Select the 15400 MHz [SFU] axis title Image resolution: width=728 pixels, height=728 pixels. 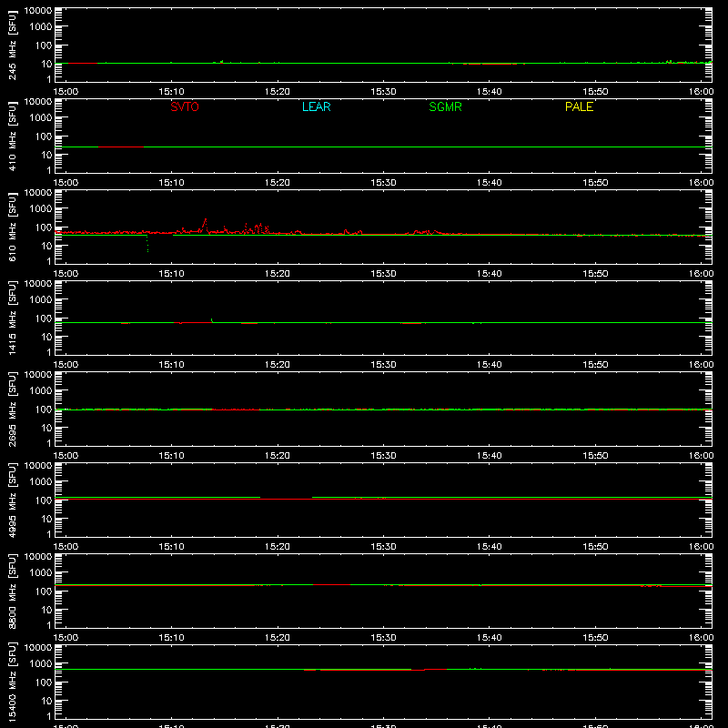(x=12, y=682)
